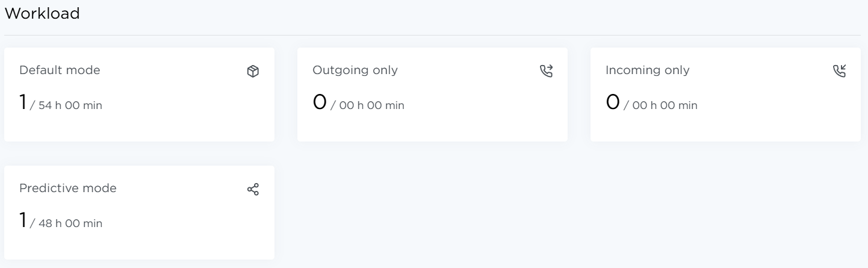Select the "Predictive mode" label text
The height and width of the screenshot is (268, 868).
(x=68, y=189)
